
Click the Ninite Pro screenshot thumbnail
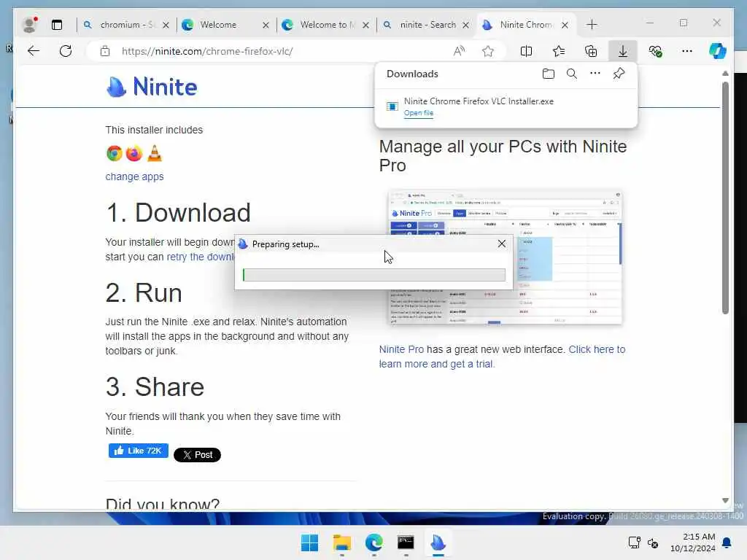pos(505,257)
